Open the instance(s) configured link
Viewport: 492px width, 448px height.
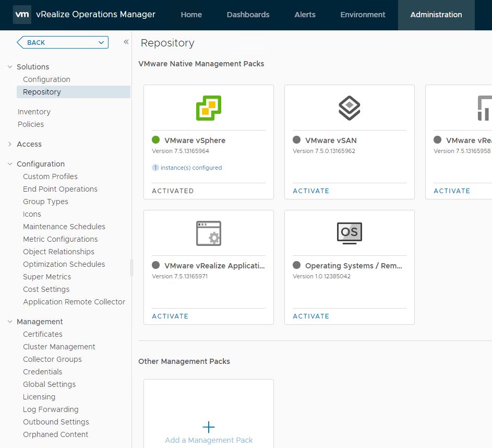click(190, 168)
